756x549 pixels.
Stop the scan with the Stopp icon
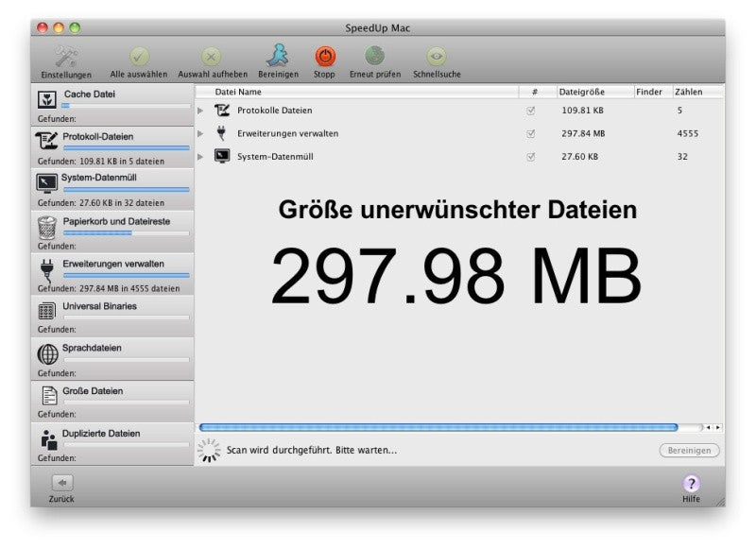point(325,57)
